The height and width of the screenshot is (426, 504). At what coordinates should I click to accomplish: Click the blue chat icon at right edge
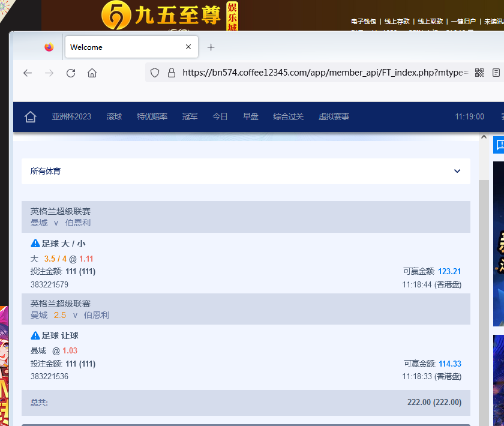(499, 145)
